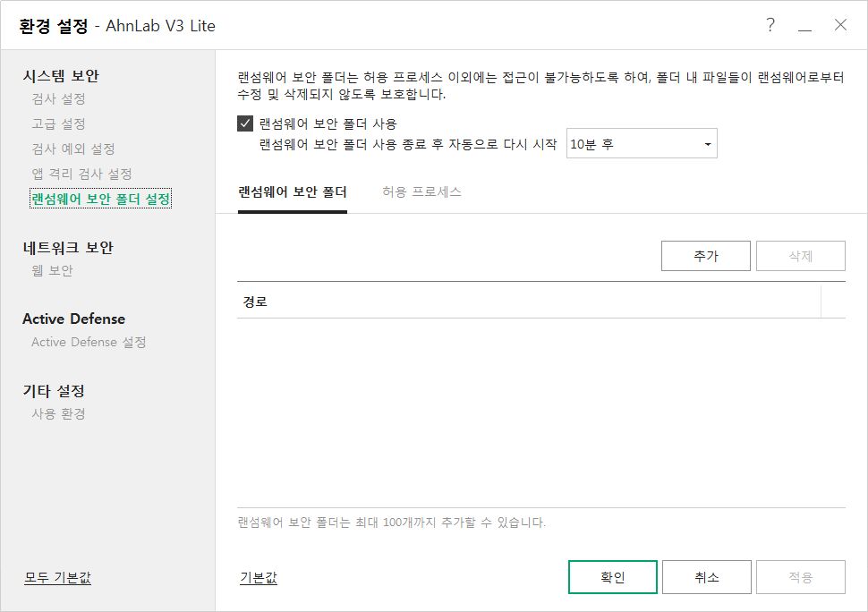Click the 시스템 보안 section heading
This screenshot has height=612, width=868.
61,76
